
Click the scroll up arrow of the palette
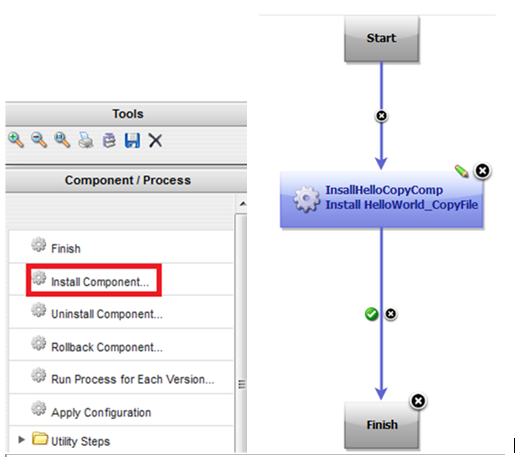point(243,203)
